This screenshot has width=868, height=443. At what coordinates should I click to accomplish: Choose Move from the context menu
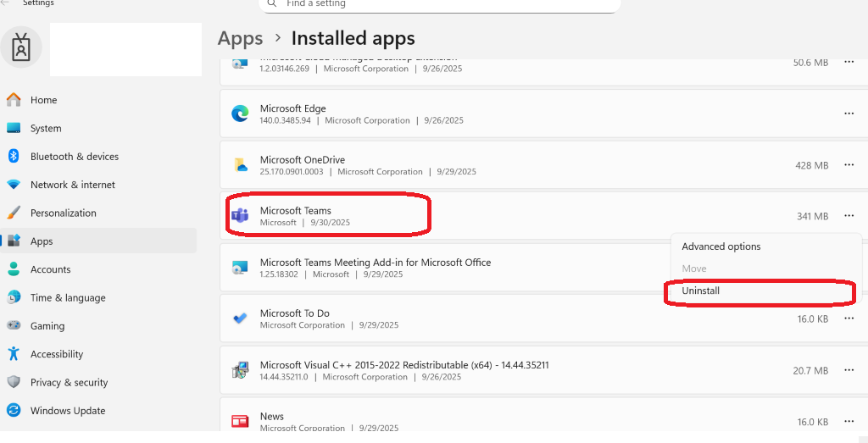click(766, 269)
